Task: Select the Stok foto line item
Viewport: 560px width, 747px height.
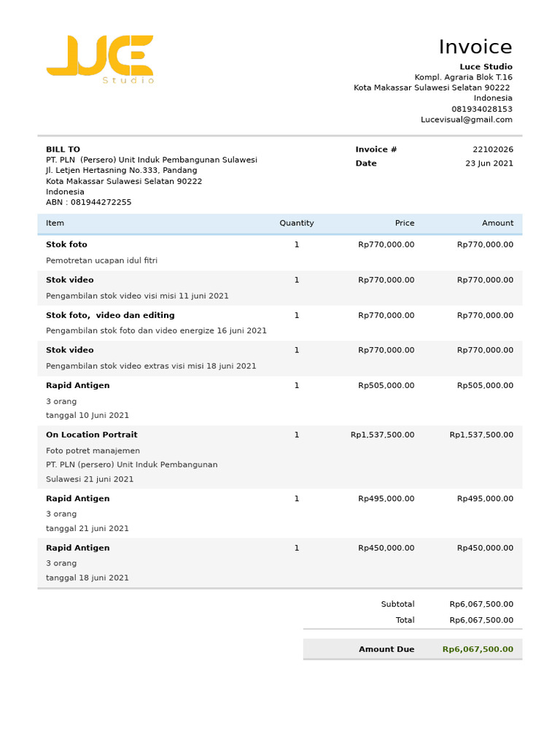Action: (66, 244)
